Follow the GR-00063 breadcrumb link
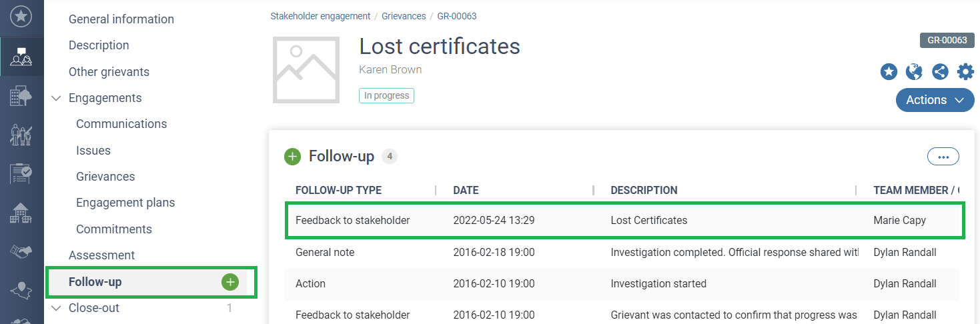980x324 pixels. [x=457, y=16]
